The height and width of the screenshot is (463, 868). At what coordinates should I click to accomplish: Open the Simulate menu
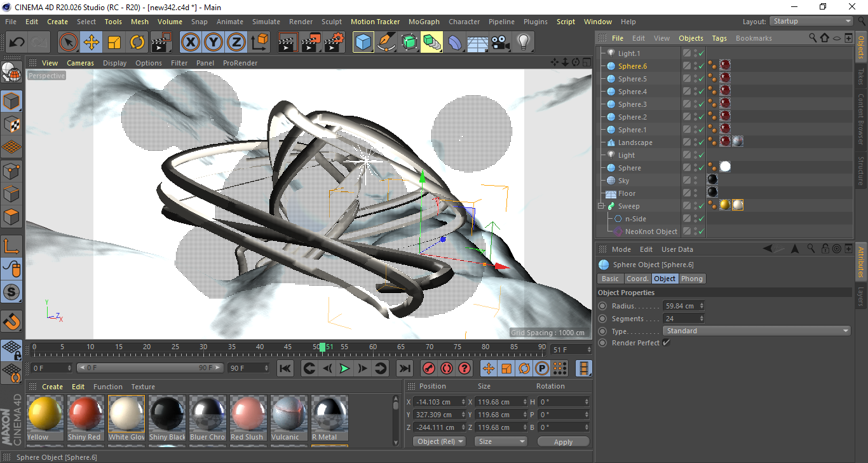point(266,22)
